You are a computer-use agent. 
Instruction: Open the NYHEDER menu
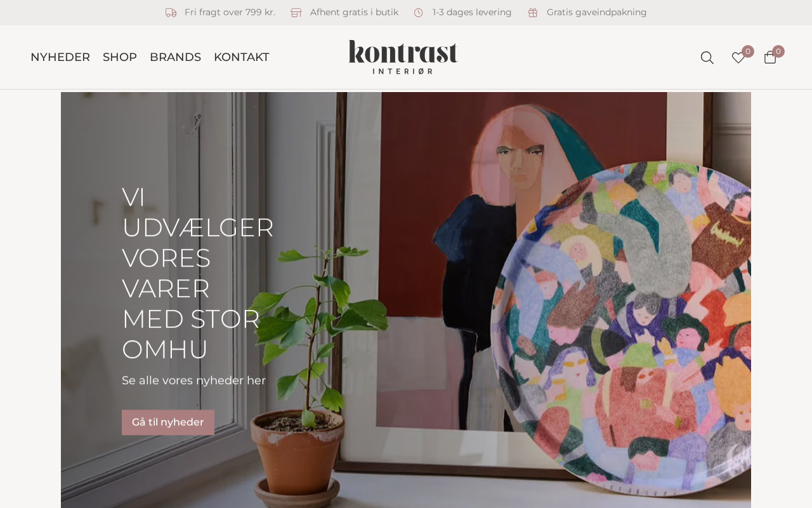[x=60, y=57]
